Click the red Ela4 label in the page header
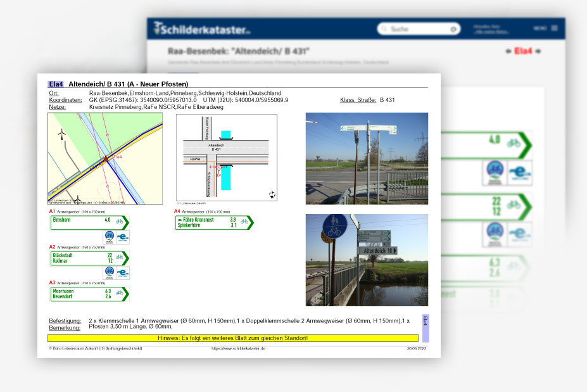The height and width of the screenshot is (392, 587). tap(523, 51)
